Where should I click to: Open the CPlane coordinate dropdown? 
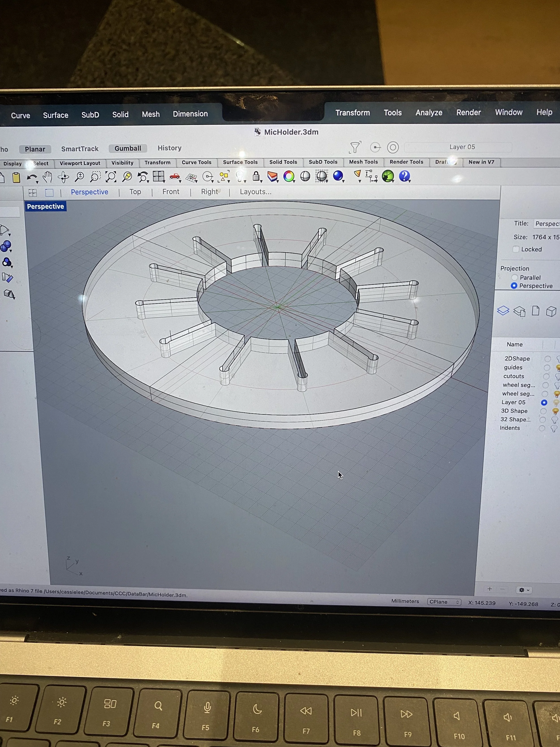tap(444, 602)
